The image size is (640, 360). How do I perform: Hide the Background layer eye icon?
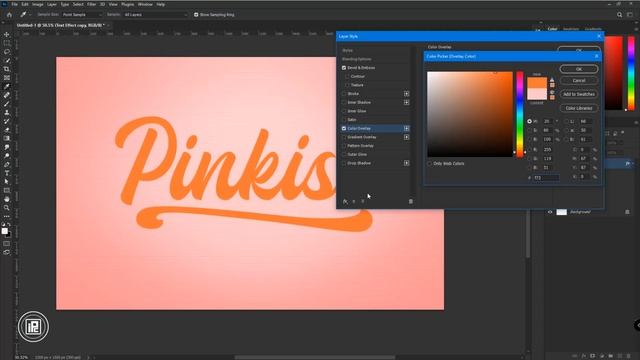[550, 212]
